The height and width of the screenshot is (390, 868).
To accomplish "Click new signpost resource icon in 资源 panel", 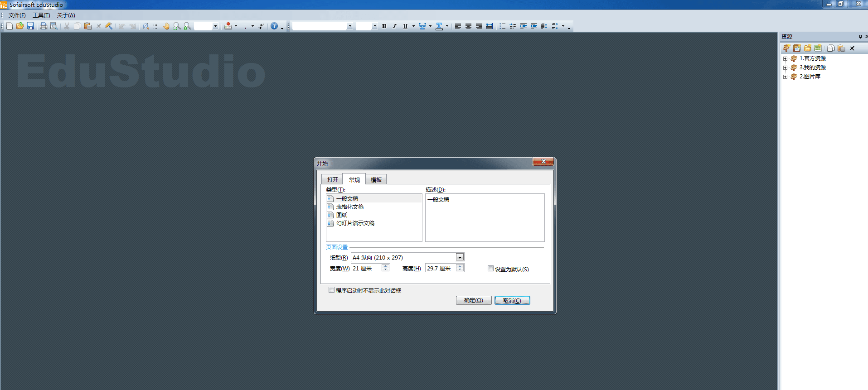I will pos(786,48).
